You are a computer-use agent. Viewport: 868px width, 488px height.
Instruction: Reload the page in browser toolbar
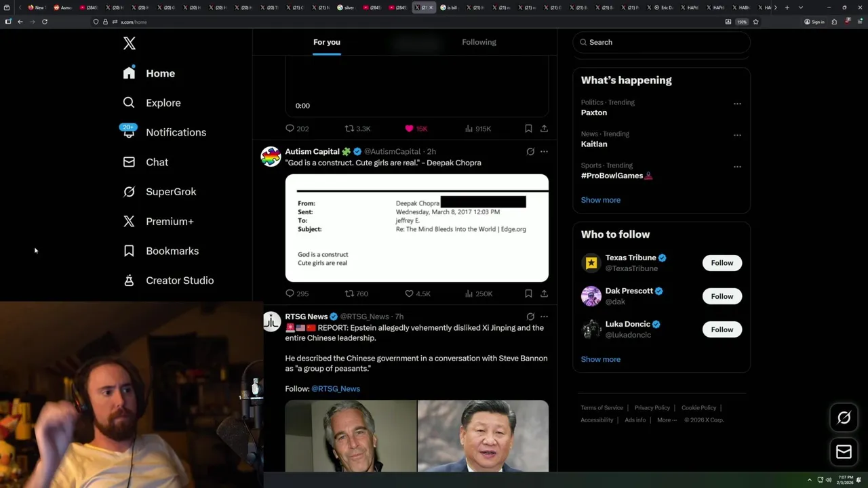click(x=45, y=22)
